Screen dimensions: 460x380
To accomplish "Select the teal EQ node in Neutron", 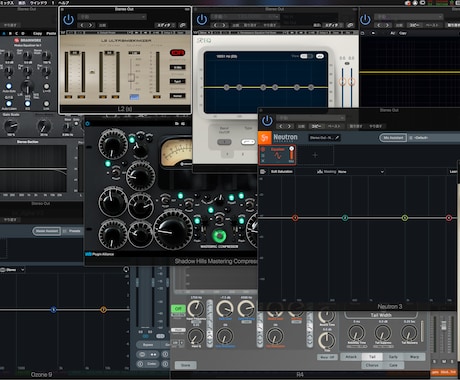I will point(345,218).
